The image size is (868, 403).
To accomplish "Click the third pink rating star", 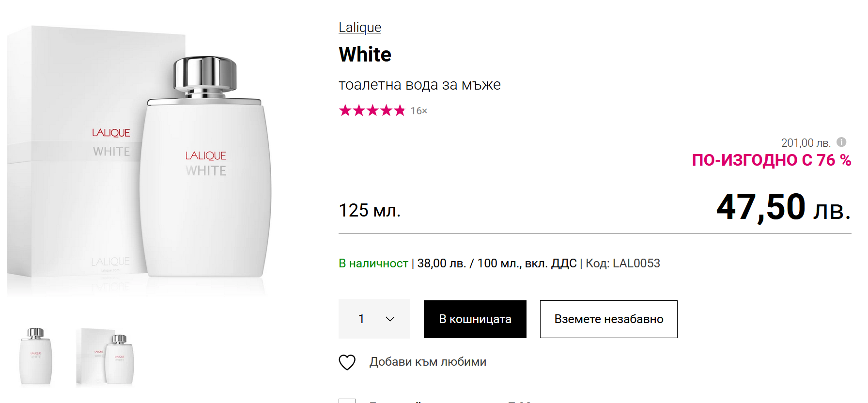I will pyautogui.click(x=372, y=110).
